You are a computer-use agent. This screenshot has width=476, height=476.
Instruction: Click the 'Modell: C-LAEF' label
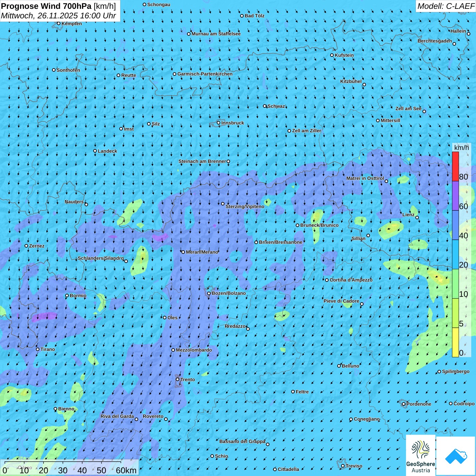[x=446, y=6]
